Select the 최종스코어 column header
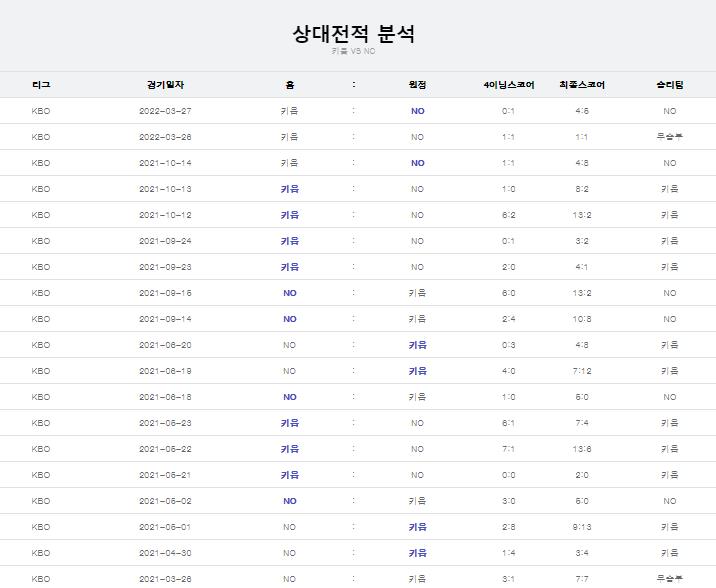Screen dimensions: 716x588 (582, 84)
